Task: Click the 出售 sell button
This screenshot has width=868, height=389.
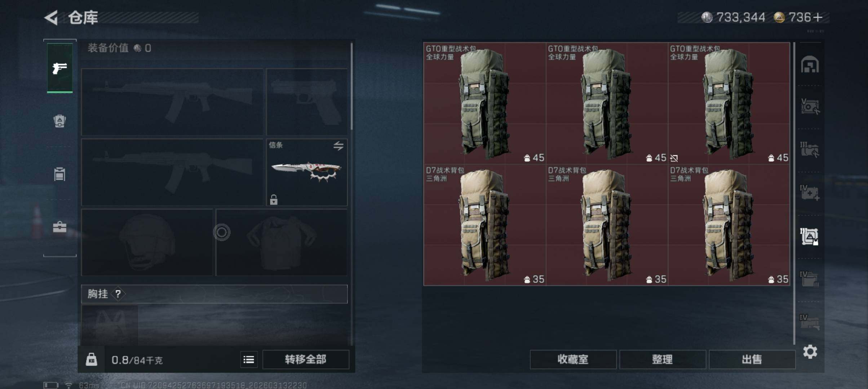Action: (752, 359)
